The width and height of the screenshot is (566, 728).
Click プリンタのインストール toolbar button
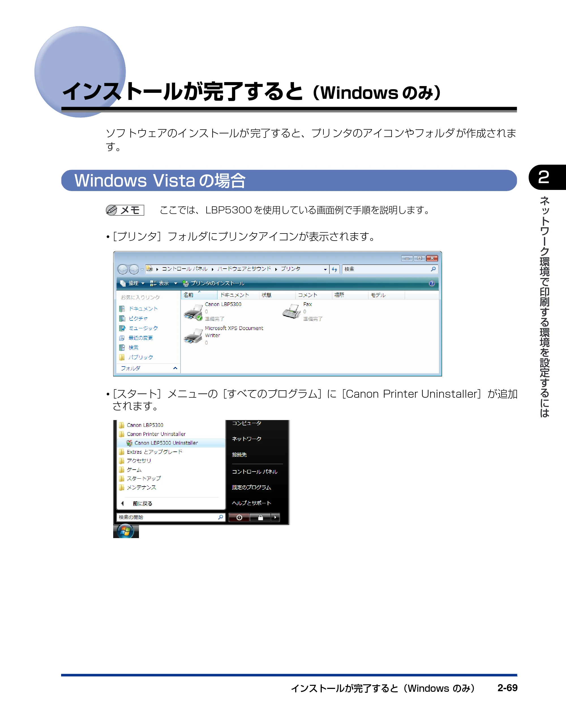(213, 283)
